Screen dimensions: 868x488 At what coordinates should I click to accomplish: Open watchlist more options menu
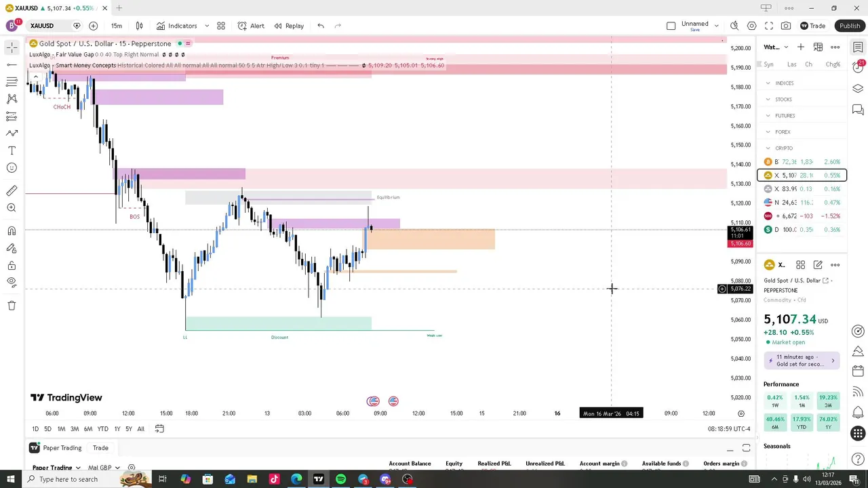pyautogui.click(x=835, y=47)
